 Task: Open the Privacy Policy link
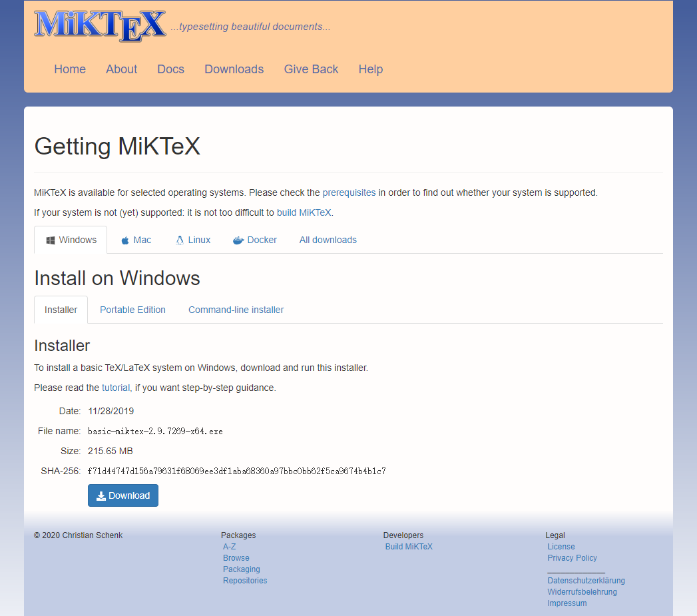click(572, 558)
